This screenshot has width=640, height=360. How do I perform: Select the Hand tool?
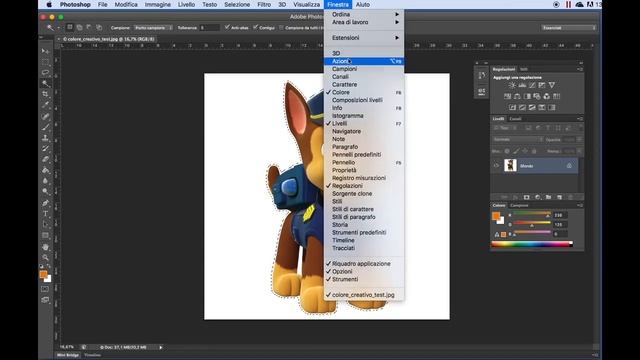click(x=45, y=247)
